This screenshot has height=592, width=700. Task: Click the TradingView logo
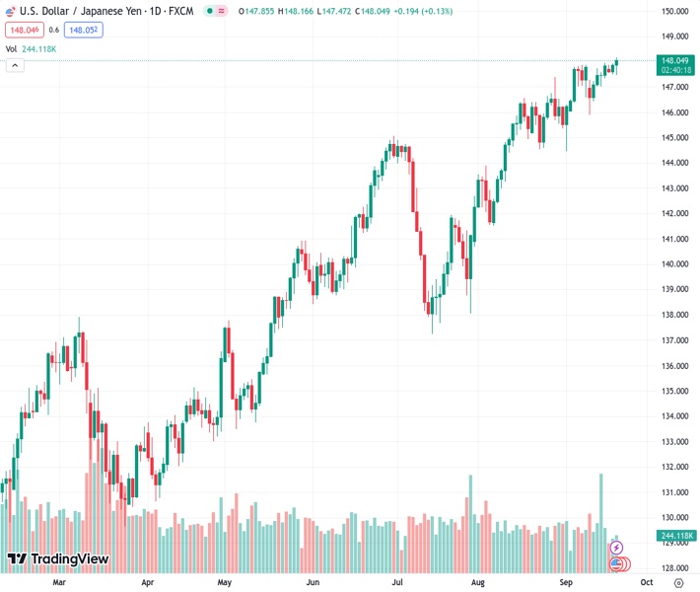(57, 560)
